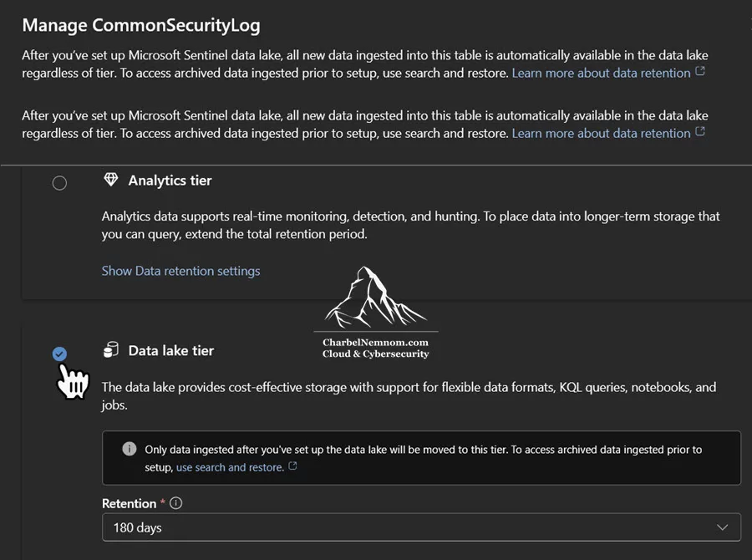This screenshot has height=560, width=752.
Task: Click the info icon in the data lake notice
Action: click(x=129, y=449)
